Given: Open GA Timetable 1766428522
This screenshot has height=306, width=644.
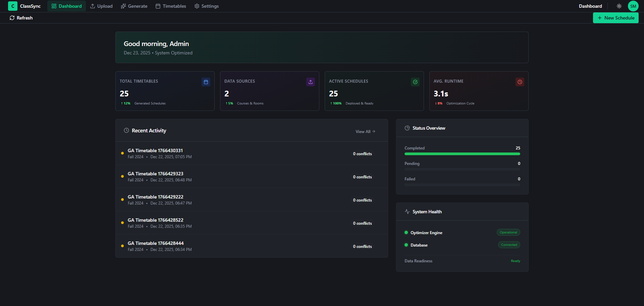Looking at the screenshot, I should (x=252, y=223).
